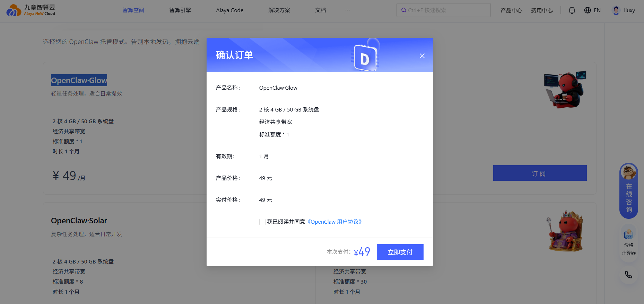This screenshot has width=644, height=304.
Task: Click the ¥ 49 /月 price text
Action: pos(69,176)
